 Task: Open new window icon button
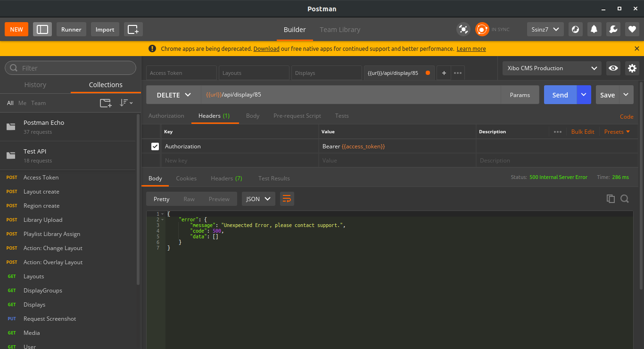tap(133, 29)
